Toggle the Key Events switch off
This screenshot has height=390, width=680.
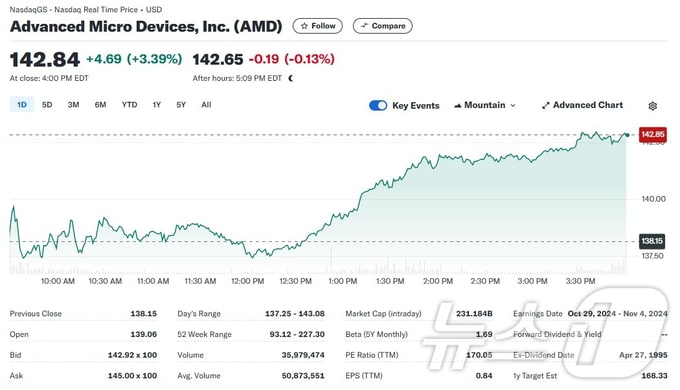click(x=378, y=105)
